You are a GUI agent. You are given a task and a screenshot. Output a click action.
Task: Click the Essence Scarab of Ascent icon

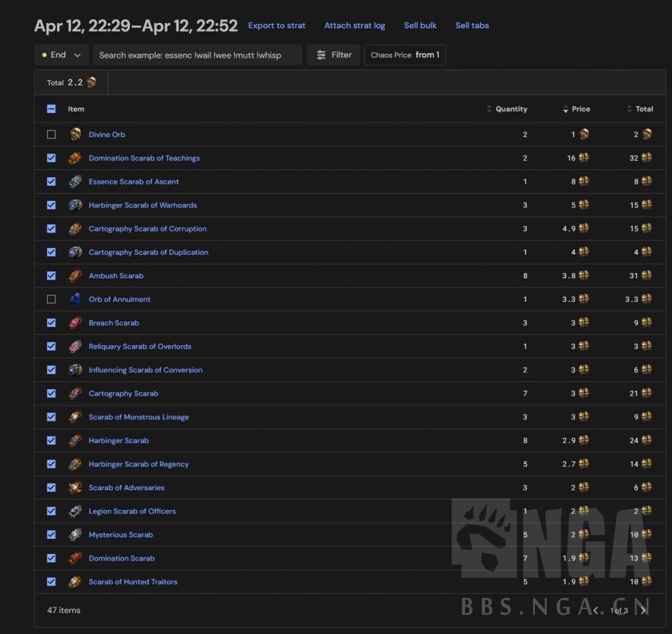75,182
